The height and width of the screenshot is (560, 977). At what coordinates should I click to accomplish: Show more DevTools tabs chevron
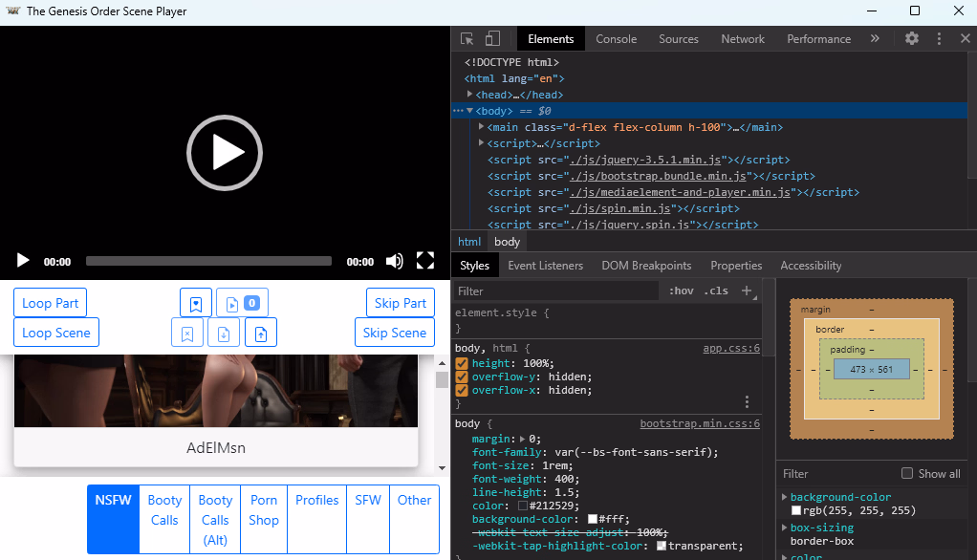point(874,39)
